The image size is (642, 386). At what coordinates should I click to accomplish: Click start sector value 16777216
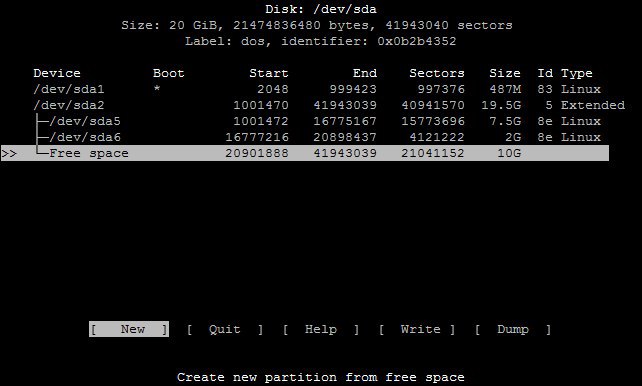point(257,137)
